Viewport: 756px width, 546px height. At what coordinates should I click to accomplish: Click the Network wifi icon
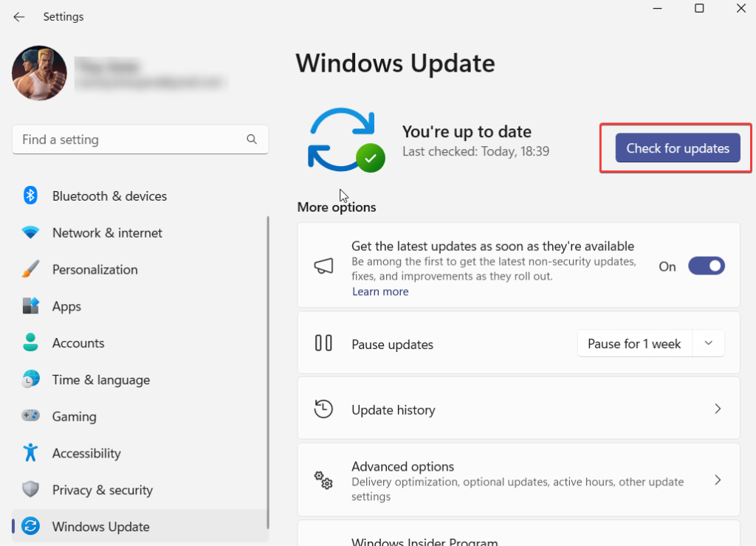tap(30, 232)
